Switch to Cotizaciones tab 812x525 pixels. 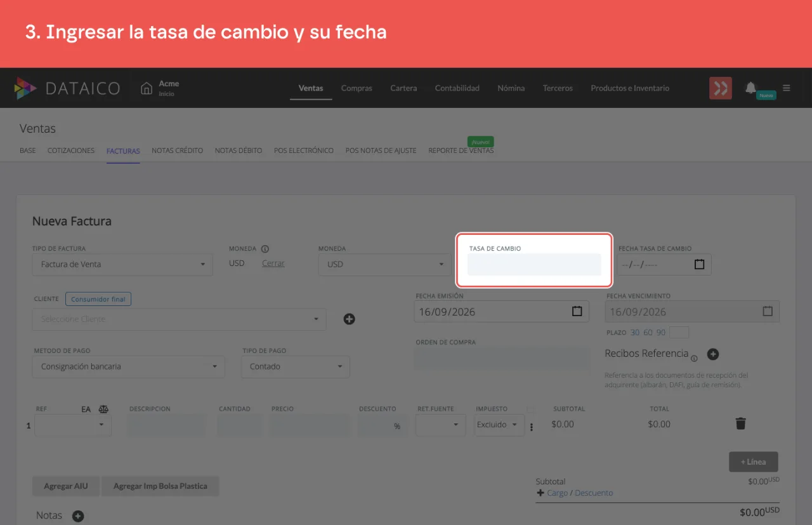click(x=71, y=150)
